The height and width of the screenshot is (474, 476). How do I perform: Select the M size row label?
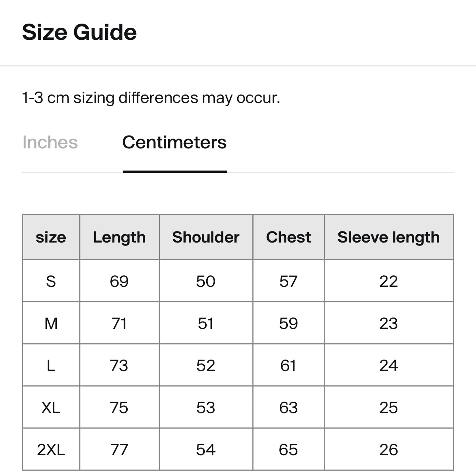click(x=51, y=323)
